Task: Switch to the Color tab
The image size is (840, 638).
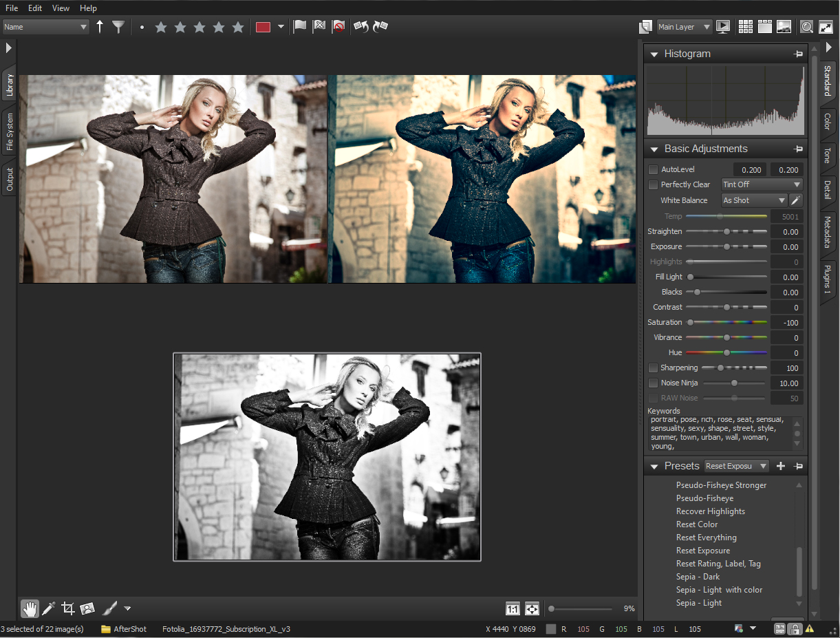Action: (x=828, y=122)
